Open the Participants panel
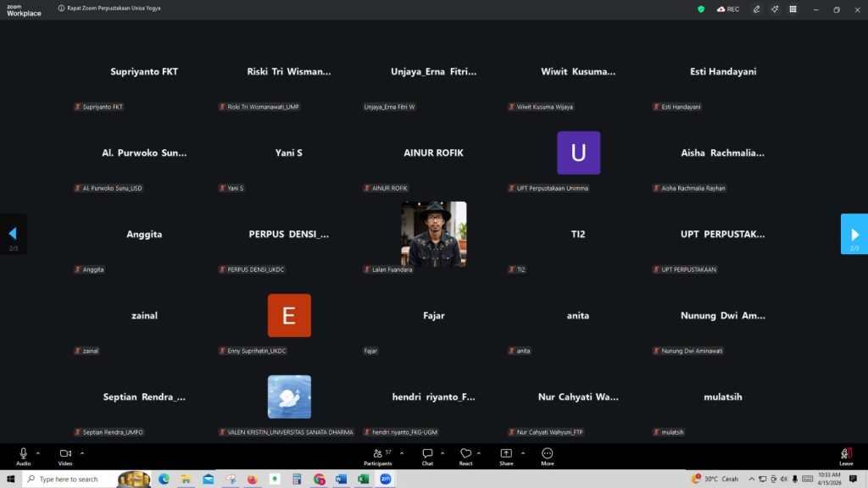Viewport: 868px width, 488px height. click(x=377, y=454)
